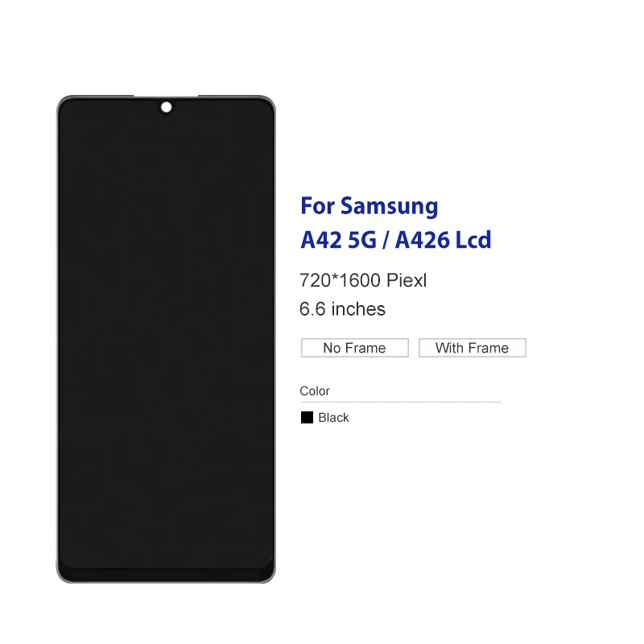Click the word "Samsung" in the heading

[390, 207]
